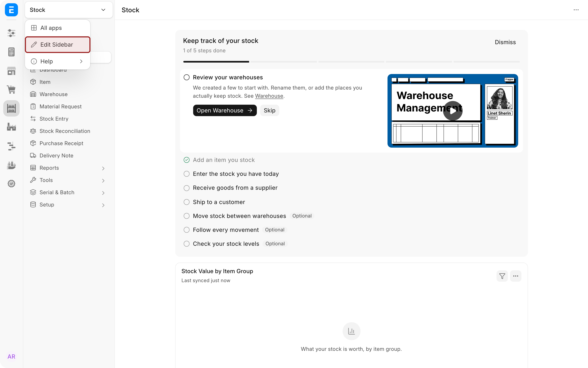Open Stock Value chart three-dots menu

pyautogui.click(x=516, y=276)
